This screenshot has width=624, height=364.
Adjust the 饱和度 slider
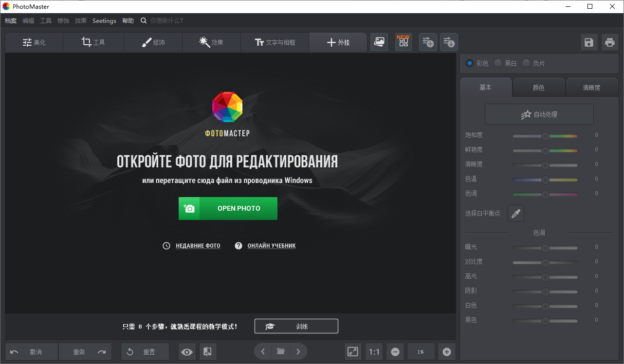[544, 136]
